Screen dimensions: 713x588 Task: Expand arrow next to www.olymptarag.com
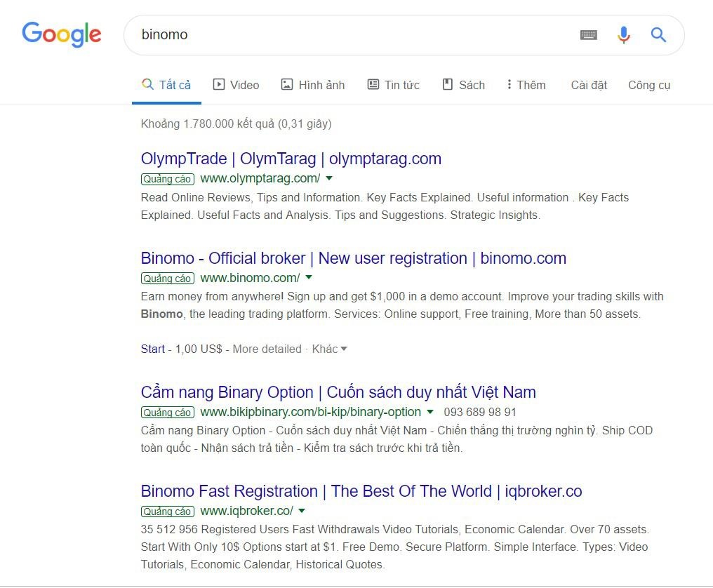(329, 178)
